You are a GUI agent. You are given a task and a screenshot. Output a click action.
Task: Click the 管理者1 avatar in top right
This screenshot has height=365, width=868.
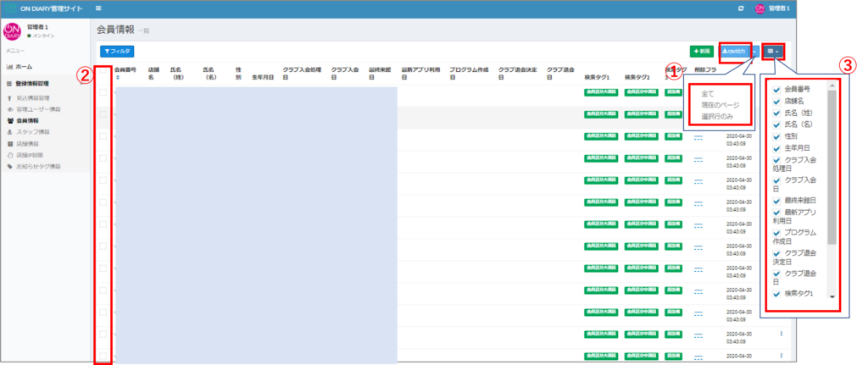point(759,8)
